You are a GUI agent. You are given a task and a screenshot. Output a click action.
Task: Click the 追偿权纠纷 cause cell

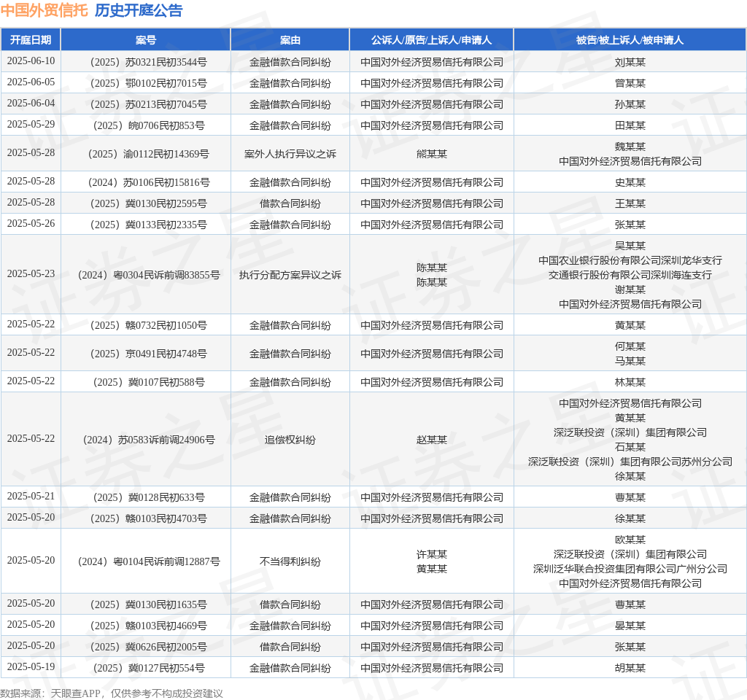tap(290, 440)
